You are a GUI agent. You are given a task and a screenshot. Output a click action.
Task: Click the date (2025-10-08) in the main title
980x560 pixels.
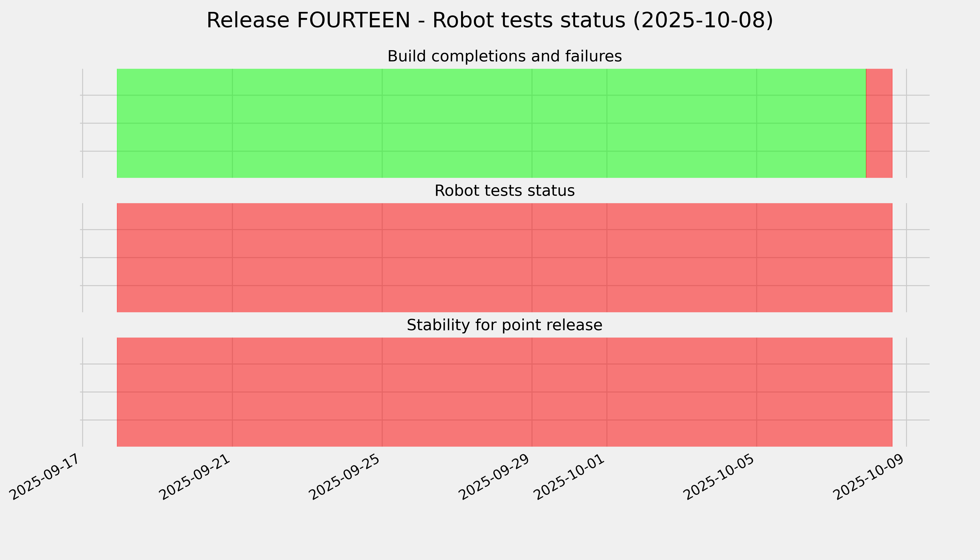pyautogui.click(x=703, y=20)
